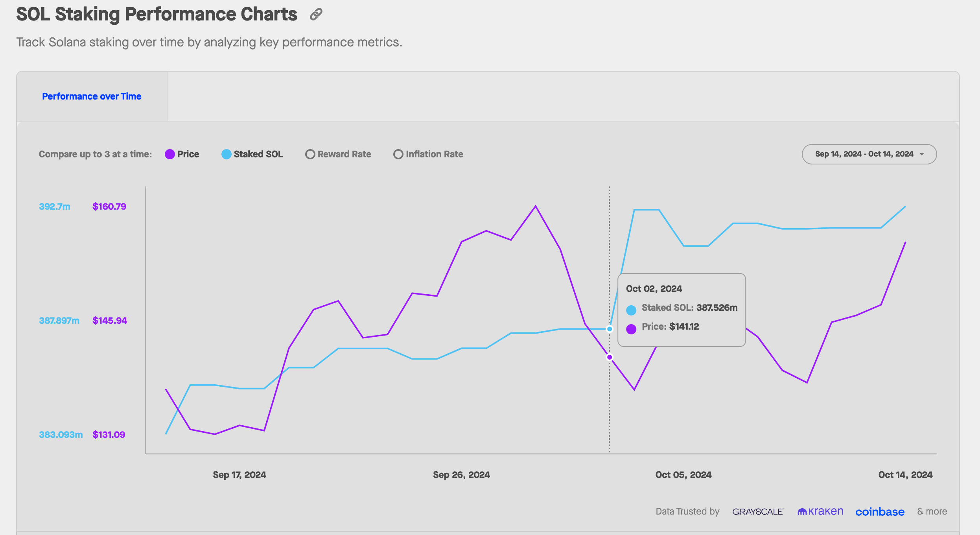Click the 'Track Solana staking over time' subtitle
The width and height of the screenshot is (980, 535).
pos(209,42)
